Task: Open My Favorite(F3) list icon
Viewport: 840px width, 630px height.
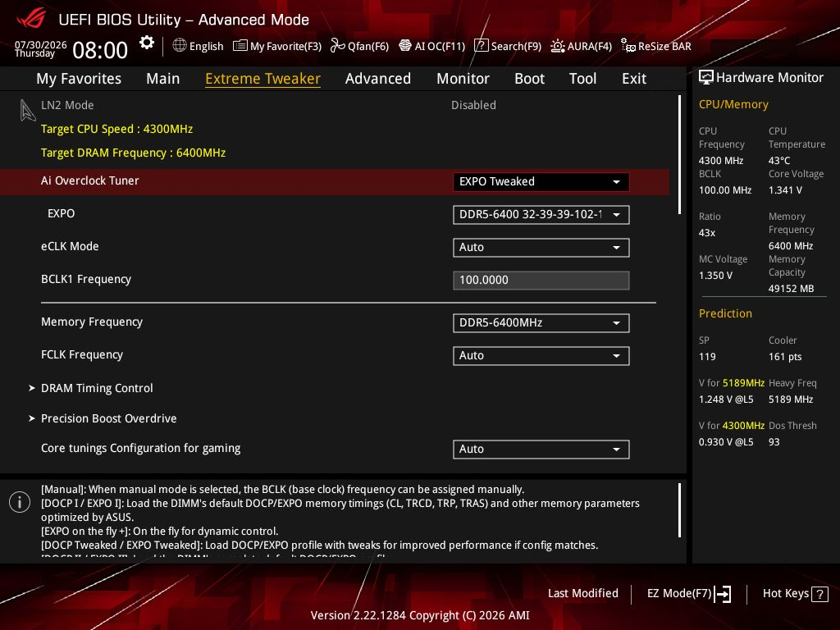Action: pos(240,46)
